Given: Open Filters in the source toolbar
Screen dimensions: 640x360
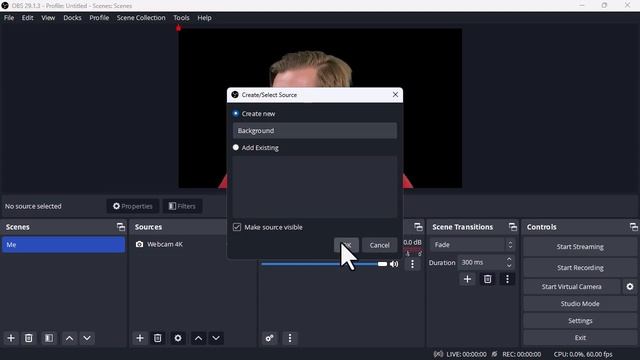Looking at the screenshot, I should click(x=182, y=206).
